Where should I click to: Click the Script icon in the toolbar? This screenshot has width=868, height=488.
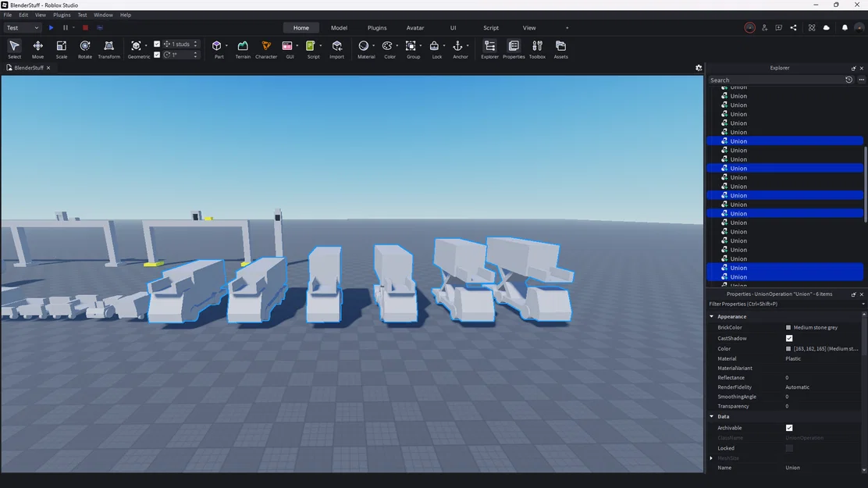(311, 46)
